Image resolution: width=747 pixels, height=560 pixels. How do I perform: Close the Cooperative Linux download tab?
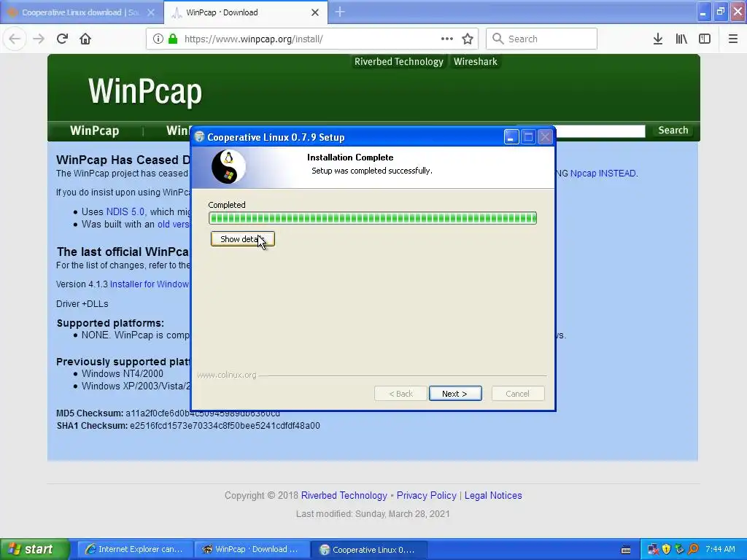(x=151, y=12)
